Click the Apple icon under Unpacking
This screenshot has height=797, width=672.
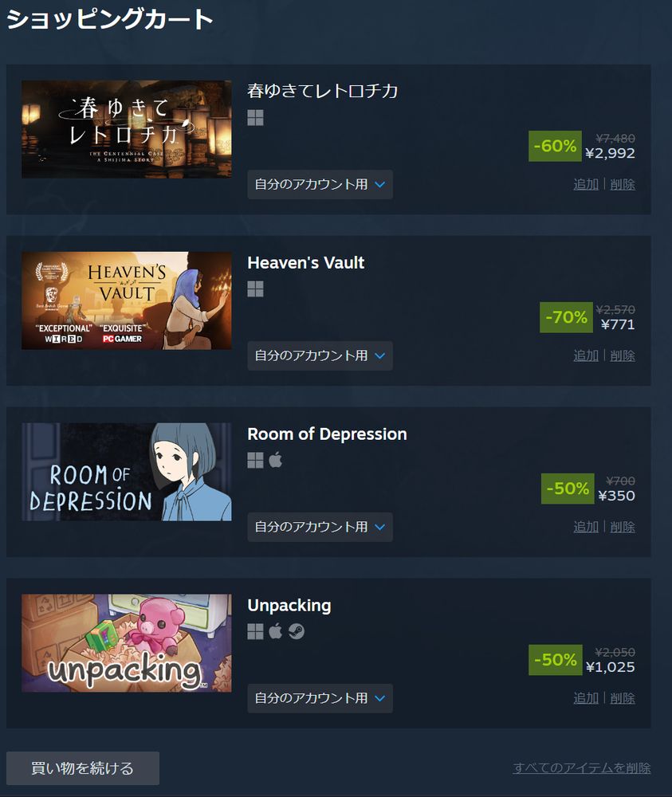276,631
